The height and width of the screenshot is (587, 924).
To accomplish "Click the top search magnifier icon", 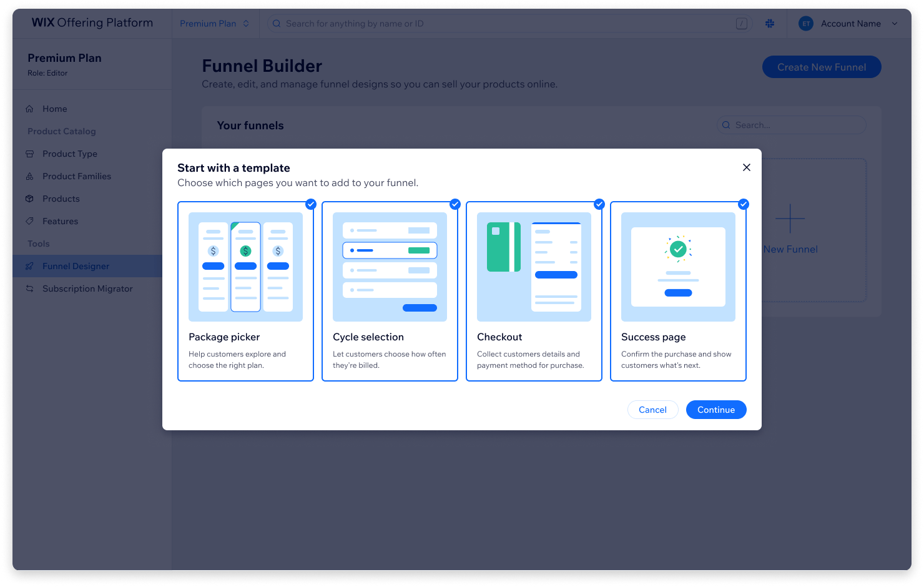I will pyautogui.click(x=277, y=24).
